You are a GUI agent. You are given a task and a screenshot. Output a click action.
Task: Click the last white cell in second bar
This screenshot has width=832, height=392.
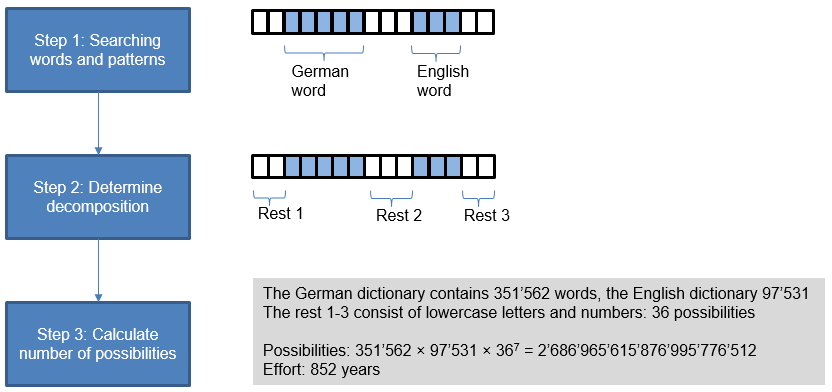486,167
